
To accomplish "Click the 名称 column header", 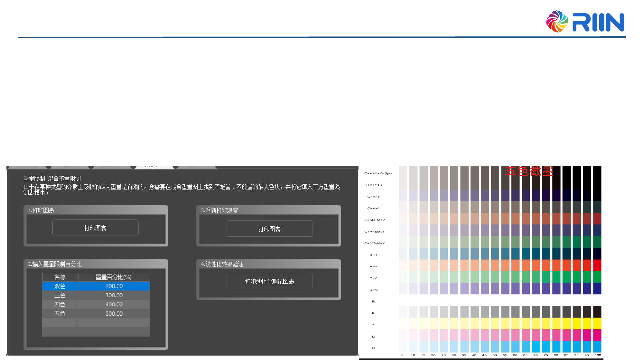I will click(x=60, y=277).
